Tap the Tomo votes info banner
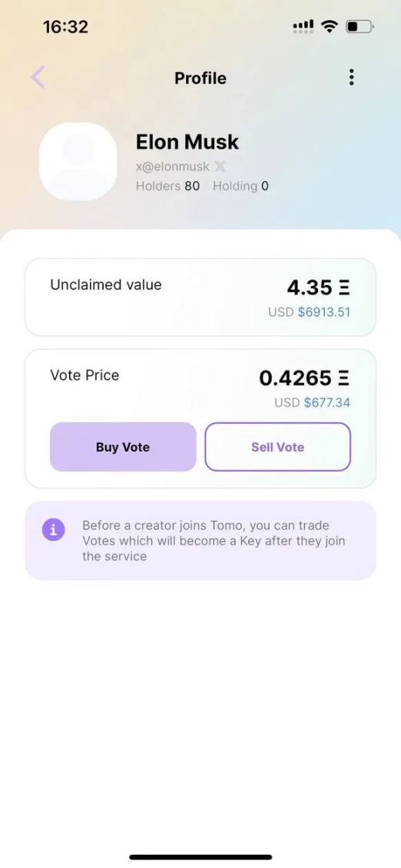Image resolution: width=401 pixels, height=868 pixels. coord(200,540)
